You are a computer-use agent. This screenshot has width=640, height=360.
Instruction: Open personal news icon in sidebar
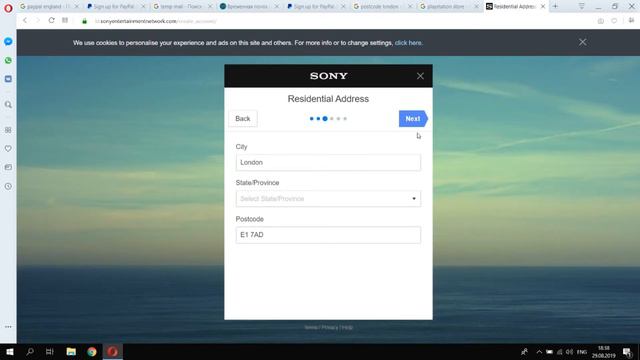[x=8, y=167]
